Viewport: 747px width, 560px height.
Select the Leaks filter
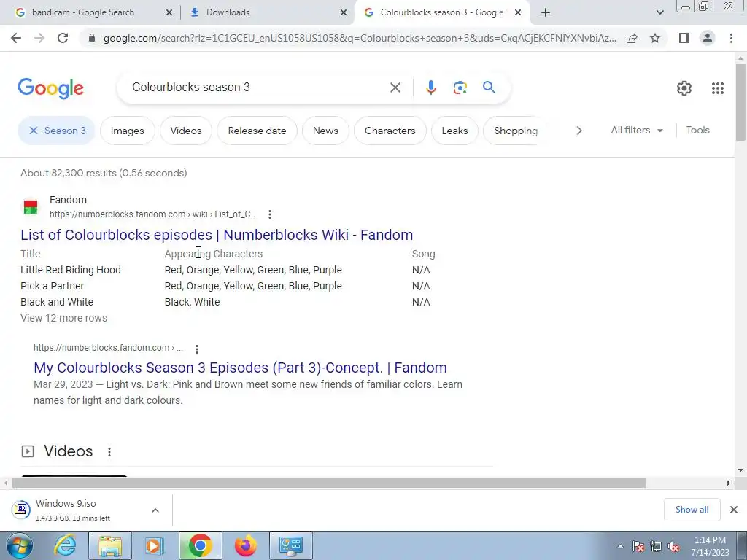point(454,131)
